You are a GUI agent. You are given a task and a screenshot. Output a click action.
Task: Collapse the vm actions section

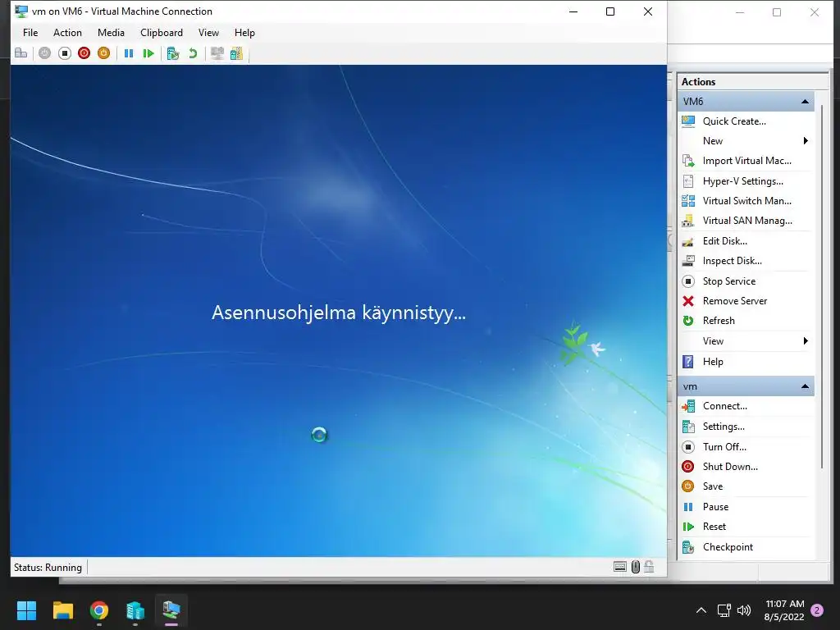805,386
